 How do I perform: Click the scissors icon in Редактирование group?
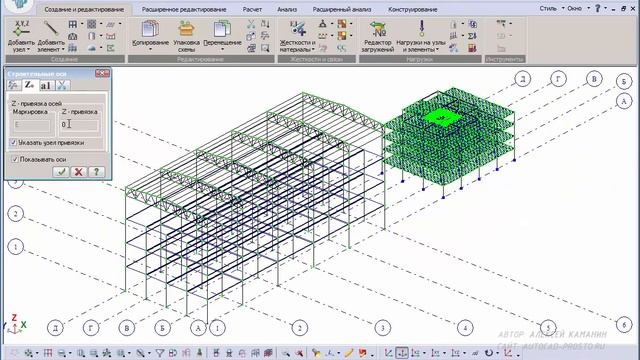click(x=251, y=24)
